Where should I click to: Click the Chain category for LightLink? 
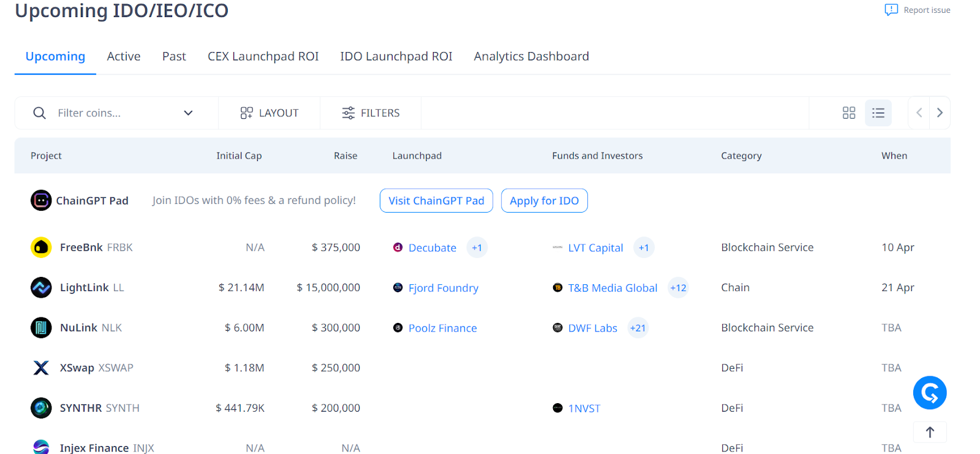coord(735,287)
